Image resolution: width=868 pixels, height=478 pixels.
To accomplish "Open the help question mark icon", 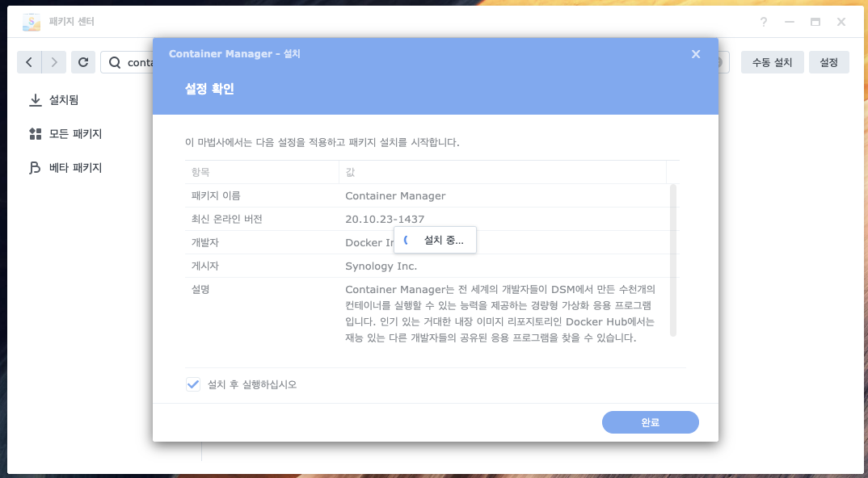I will tap(764, 22).
